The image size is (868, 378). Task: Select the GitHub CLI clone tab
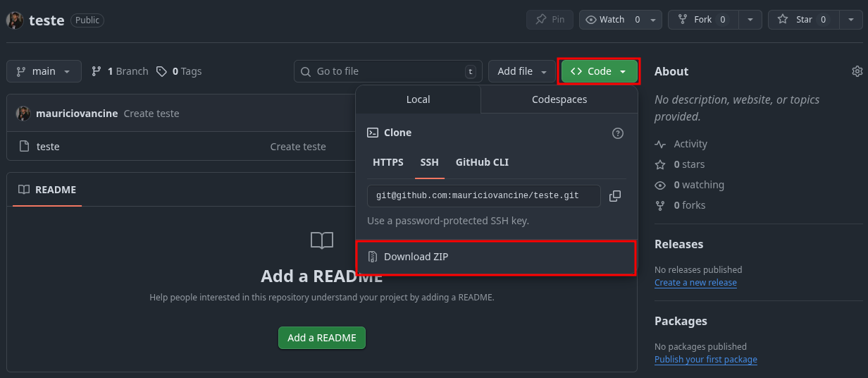[x=482, y=162]
